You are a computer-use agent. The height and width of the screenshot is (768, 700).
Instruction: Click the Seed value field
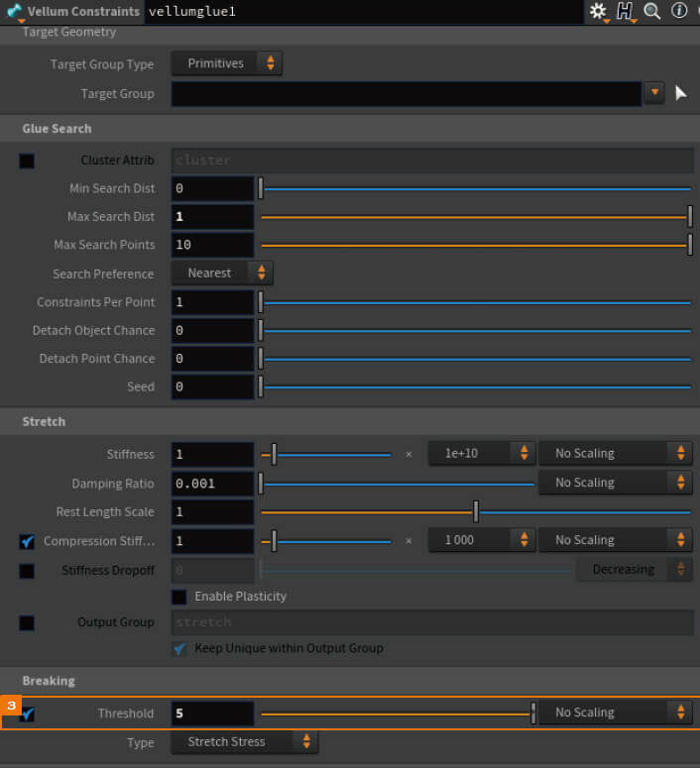(213, 386)
